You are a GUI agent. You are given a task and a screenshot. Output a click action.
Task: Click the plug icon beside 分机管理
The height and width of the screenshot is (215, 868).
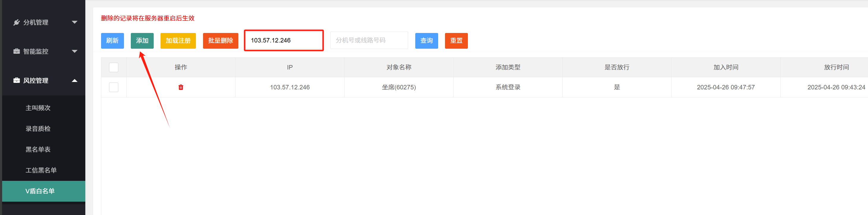click(x=16, y=22)
